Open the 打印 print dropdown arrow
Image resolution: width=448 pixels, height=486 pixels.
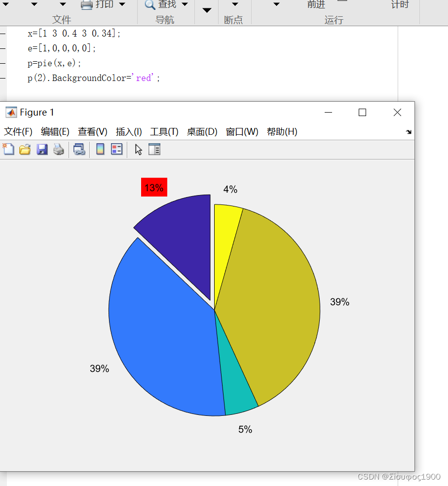[122, 5]
